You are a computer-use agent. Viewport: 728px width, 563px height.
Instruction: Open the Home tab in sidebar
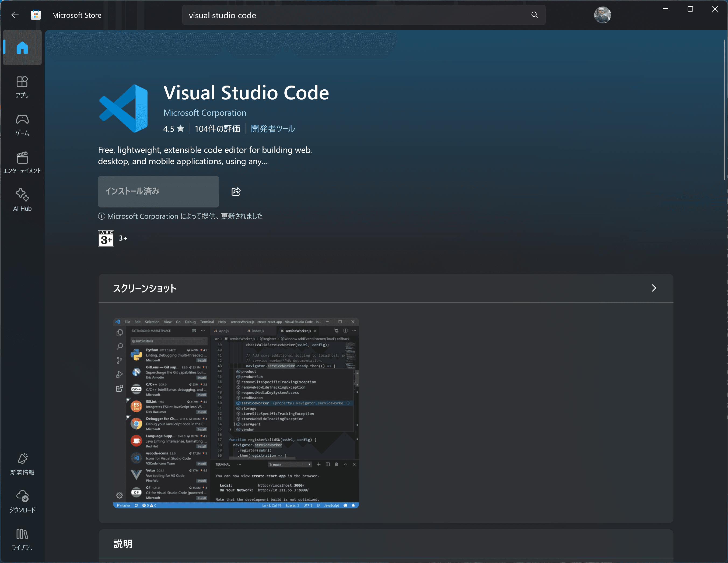[22, 48]
